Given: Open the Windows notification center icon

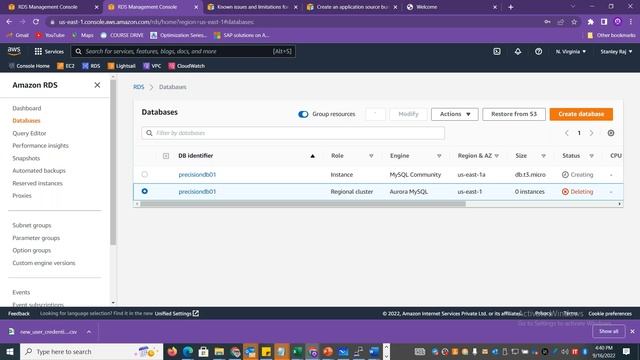Looking at the screenshot, I should pos(626,351).
